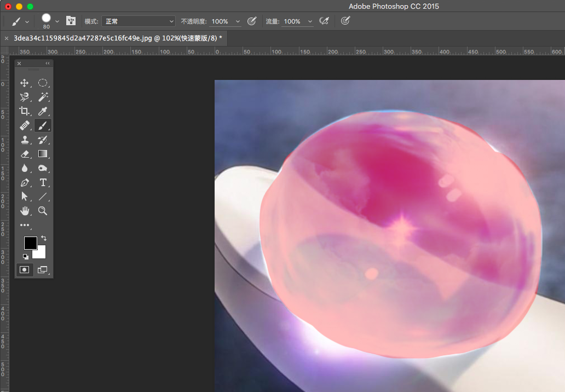Enable airbrush-style build-up effect
Viewport: 565px width, 392px height.
324,21
